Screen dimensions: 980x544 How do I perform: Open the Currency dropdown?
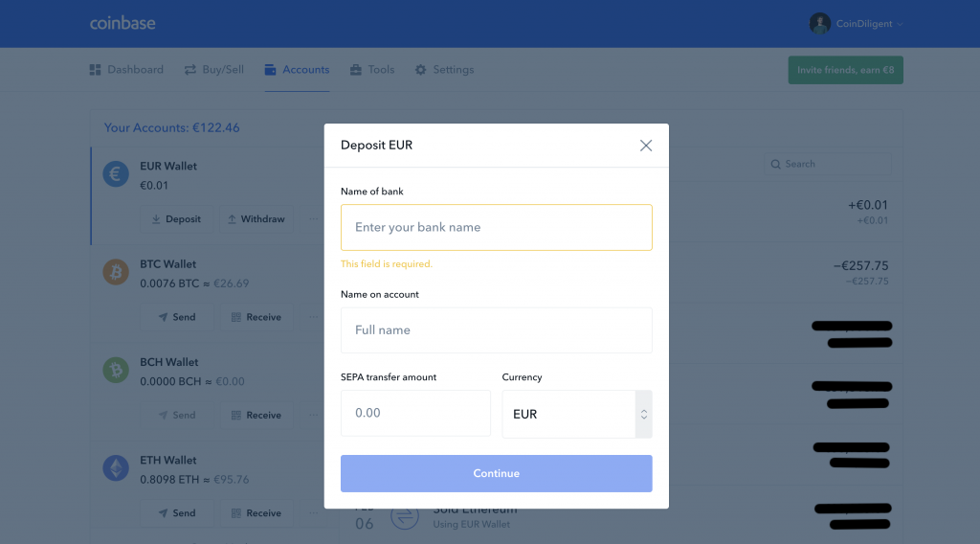[x=576, y=414]
